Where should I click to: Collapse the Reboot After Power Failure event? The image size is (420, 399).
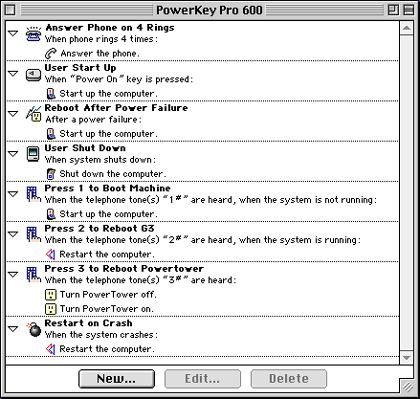tap(13, 114)
